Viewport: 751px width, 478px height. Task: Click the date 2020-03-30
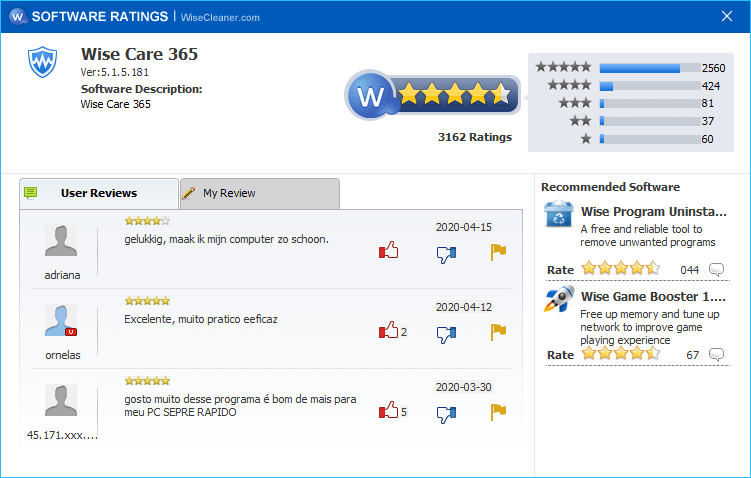pyautogui.click(x=464, y=387)
